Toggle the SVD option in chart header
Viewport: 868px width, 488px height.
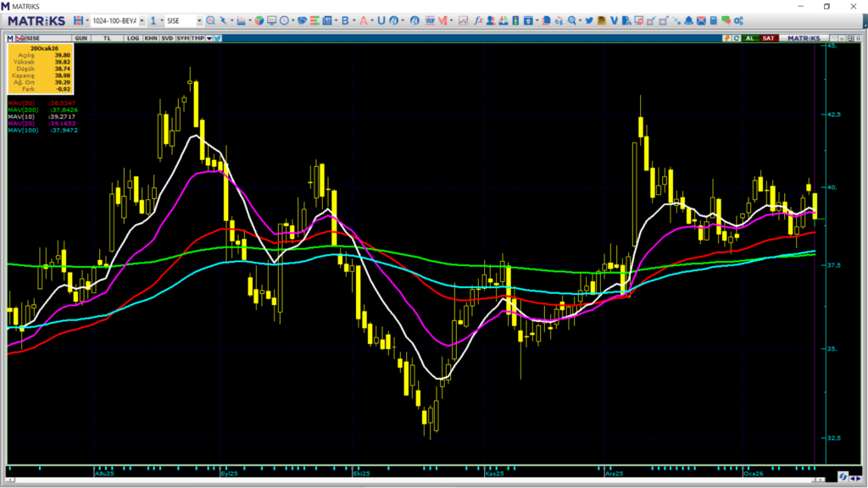click(x=167, y=38)
